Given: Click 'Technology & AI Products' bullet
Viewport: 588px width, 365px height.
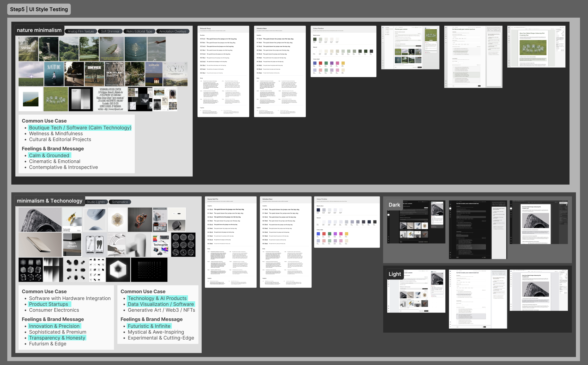Looking at the screenshot, I should [157, 298].
